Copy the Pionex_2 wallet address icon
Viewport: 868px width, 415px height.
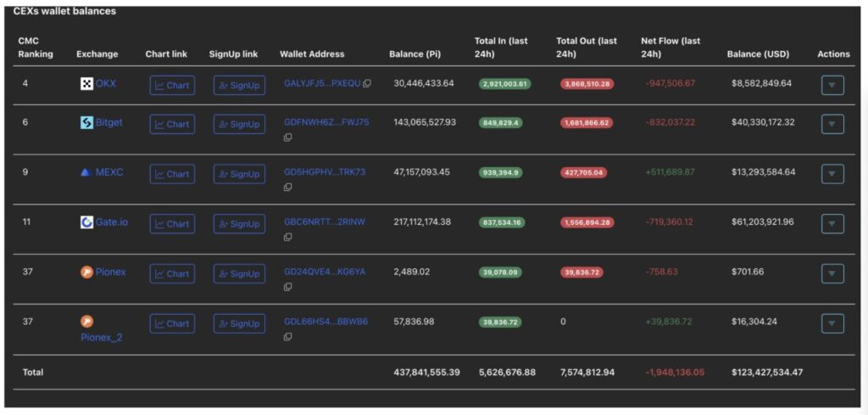coord(287,337)
